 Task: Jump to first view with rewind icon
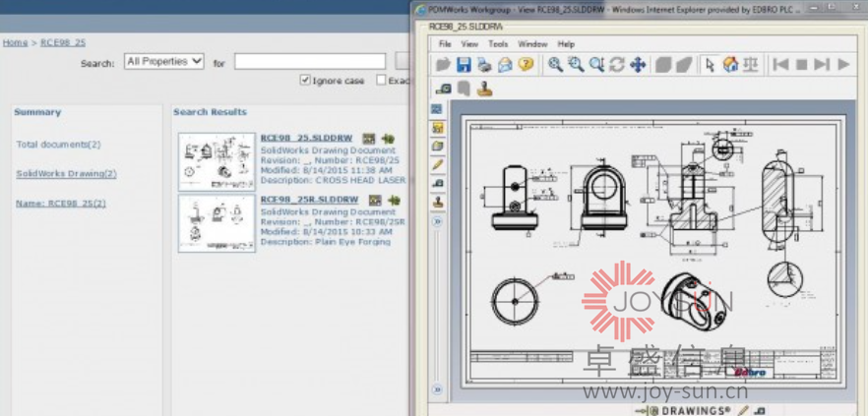780,65
